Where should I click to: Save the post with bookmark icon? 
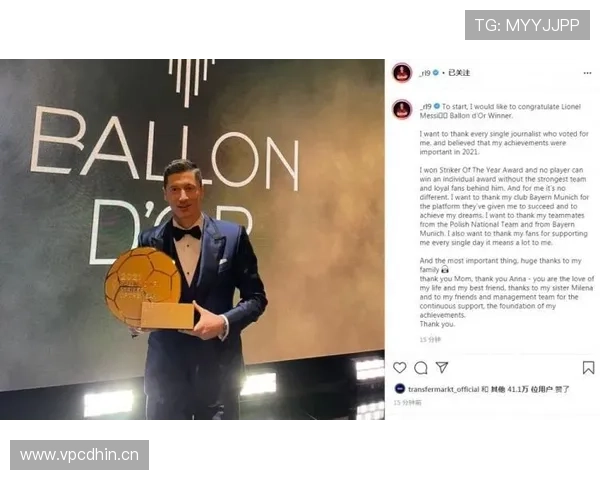pos(588,367)
